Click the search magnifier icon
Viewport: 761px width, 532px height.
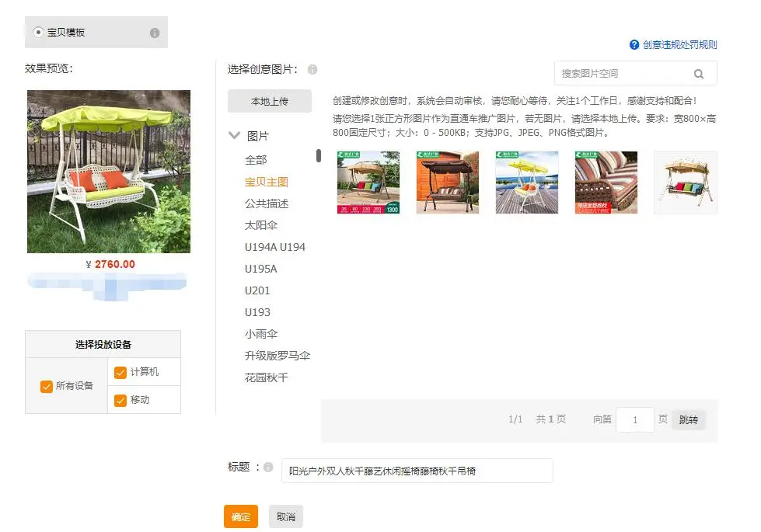point(698,74)
